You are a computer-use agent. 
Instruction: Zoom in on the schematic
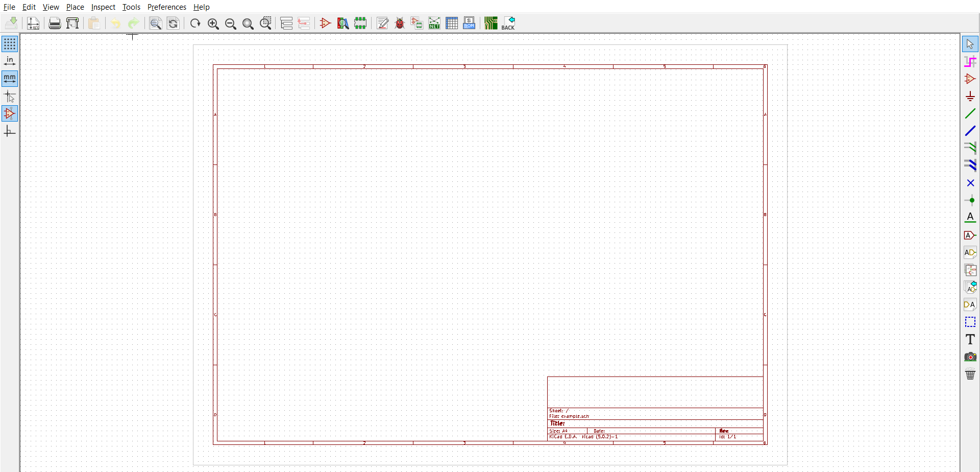tap(213, 23)
